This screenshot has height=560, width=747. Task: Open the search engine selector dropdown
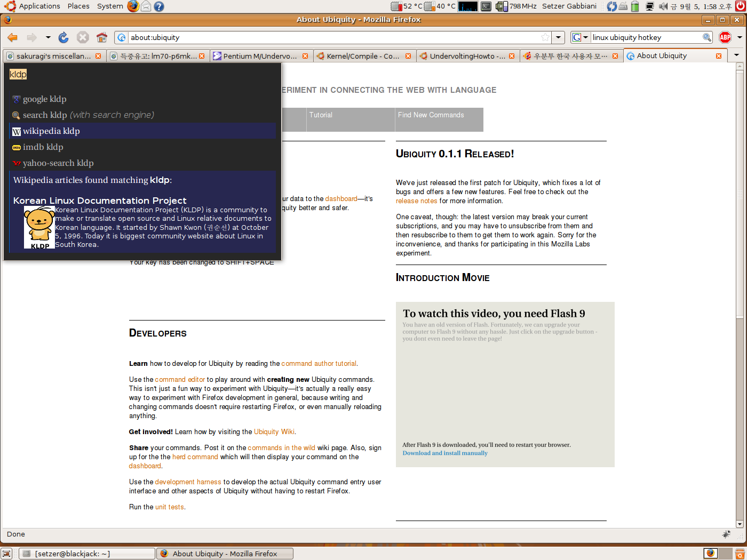(581, 37)
